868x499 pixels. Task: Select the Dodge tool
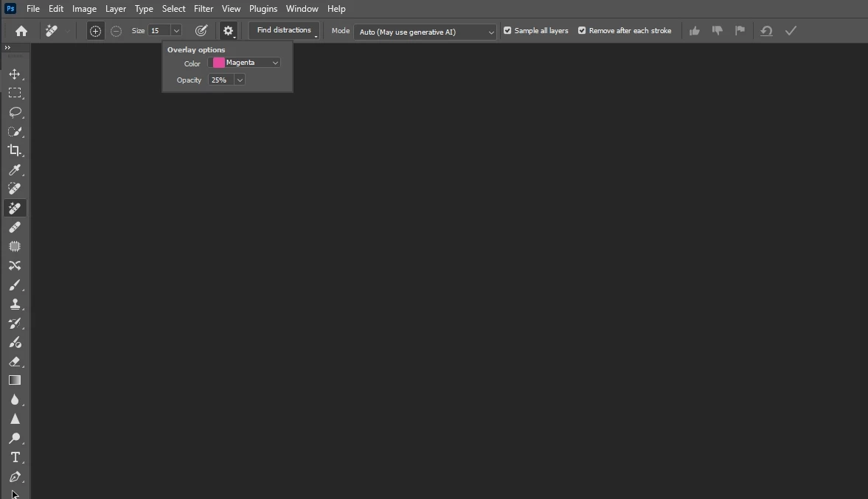coord(15,438)
